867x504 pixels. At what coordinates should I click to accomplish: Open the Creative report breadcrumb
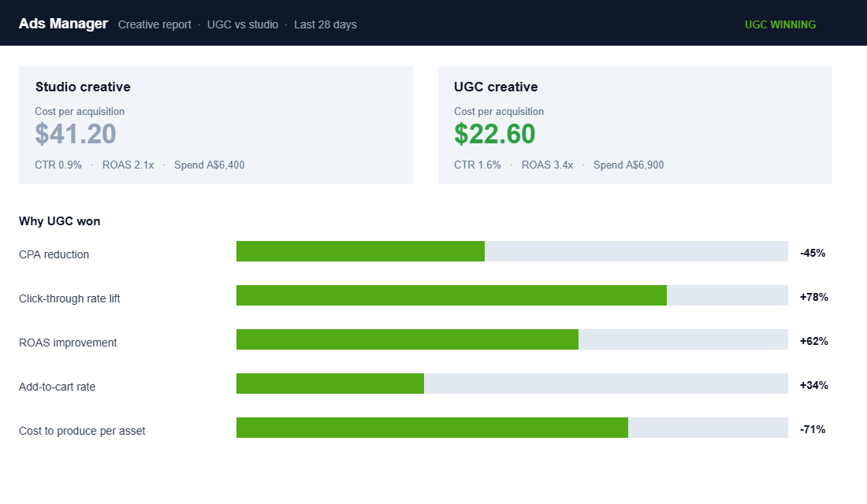point(154,25)
